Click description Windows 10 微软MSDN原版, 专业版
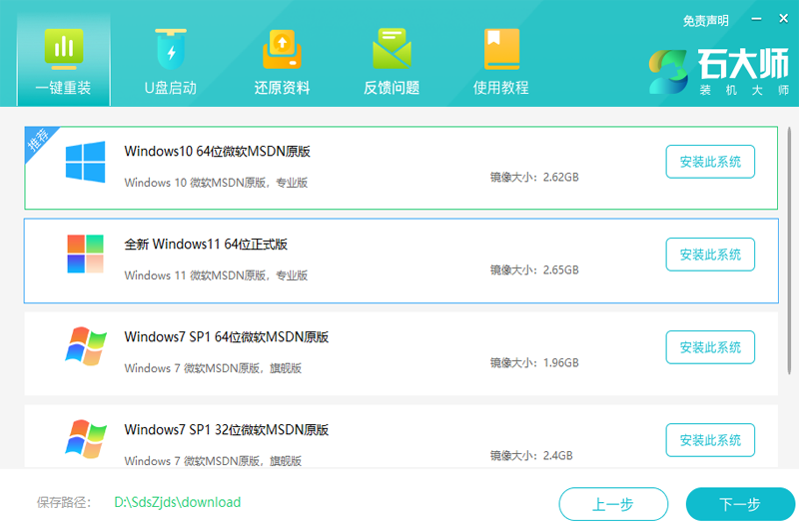 tap(216, 183)
